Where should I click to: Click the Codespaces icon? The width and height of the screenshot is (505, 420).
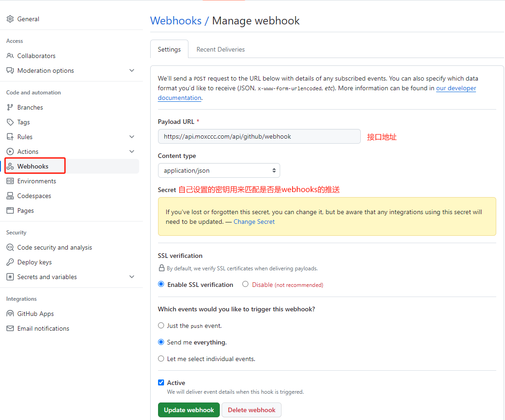[x=10, y=196]
